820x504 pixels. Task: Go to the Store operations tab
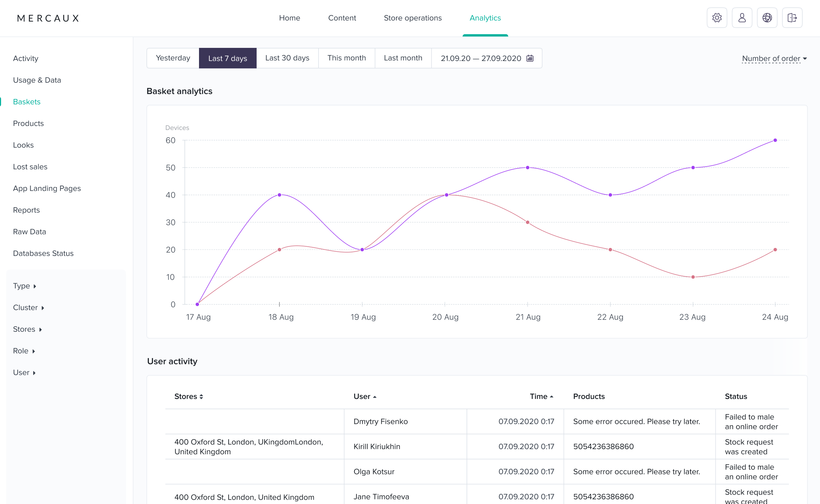coord(412,18)
